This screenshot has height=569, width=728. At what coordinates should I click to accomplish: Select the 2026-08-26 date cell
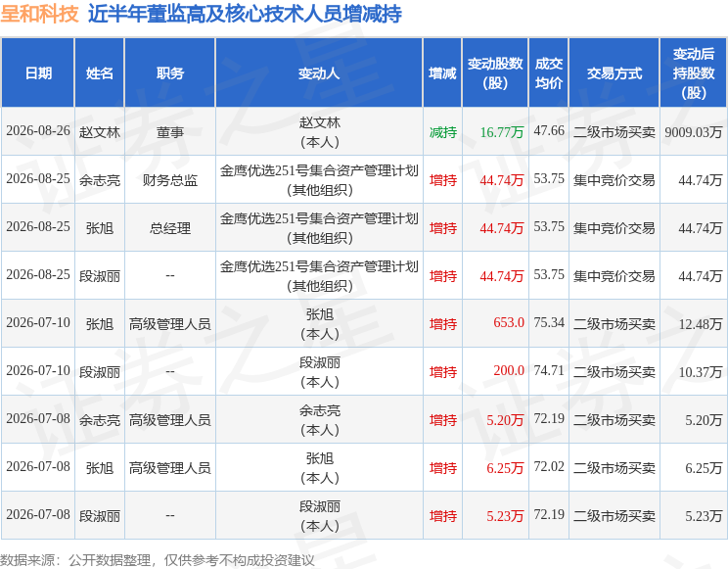pos(37,131)
